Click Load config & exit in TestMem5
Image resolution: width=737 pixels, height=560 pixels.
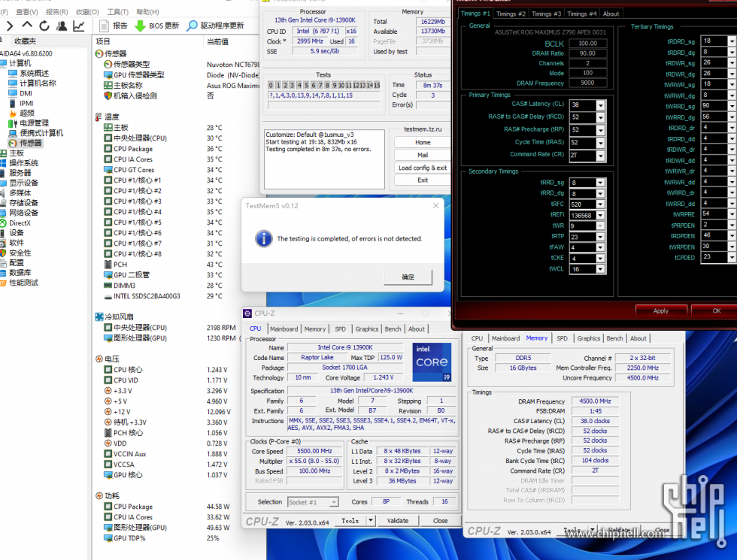point(423,168)
